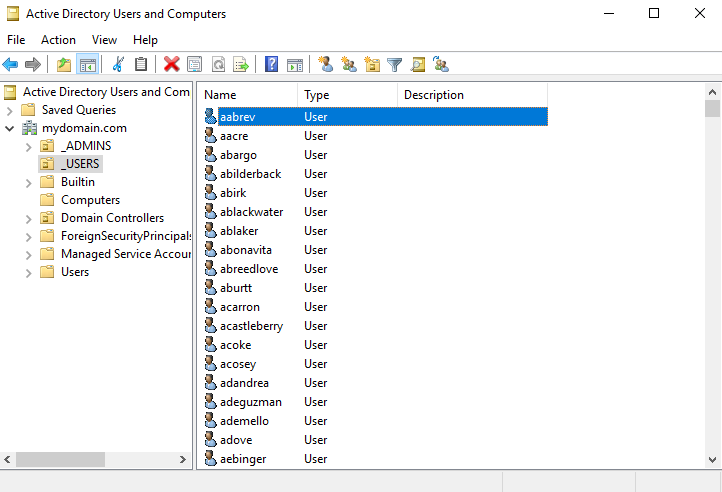Click the Copy clipboard icon
This screenshot has height=492, width=722.
point(141,64)
